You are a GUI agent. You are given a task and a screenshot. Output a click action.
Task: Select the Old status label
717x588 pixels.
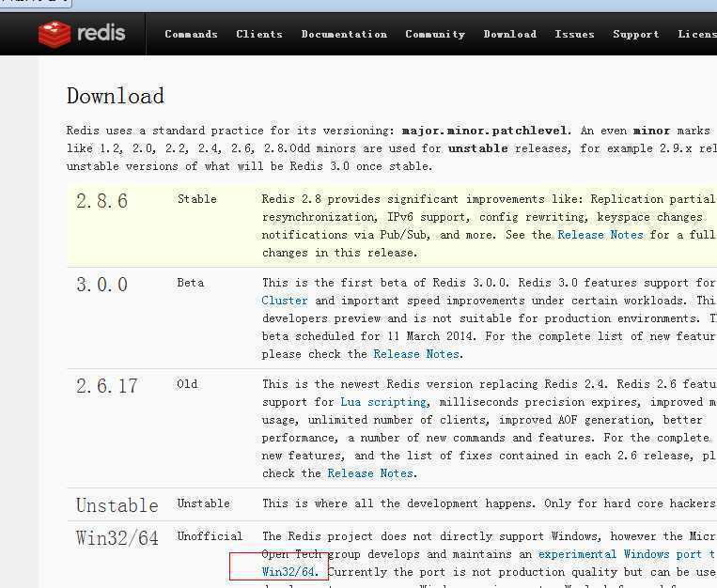coord(187,384)
